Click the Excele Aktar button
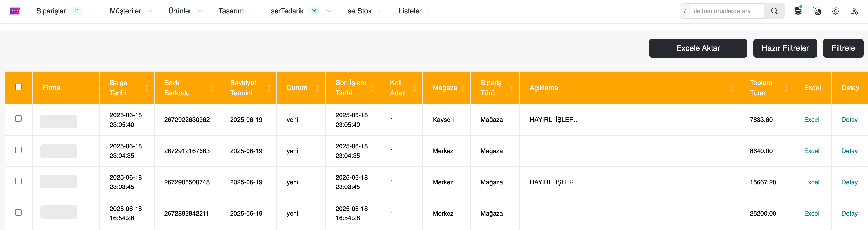 click(x=698, y=48)
